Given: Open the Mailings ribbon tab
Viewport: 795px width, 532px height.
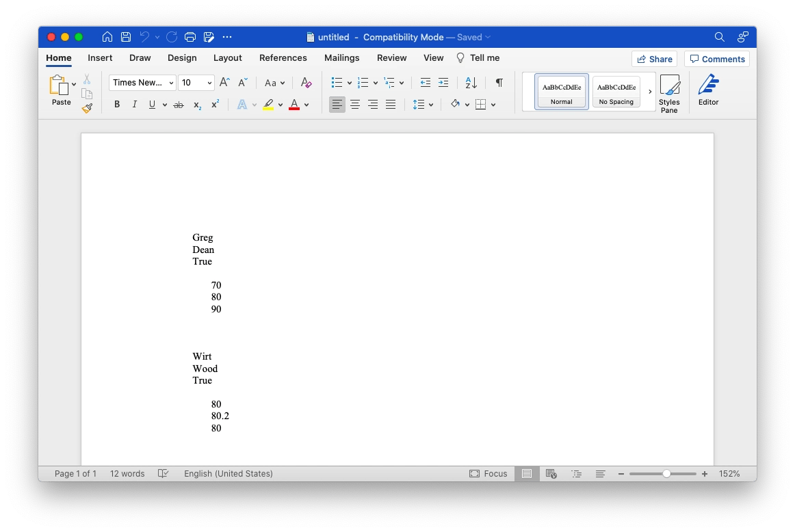Looking at the screenshot, I should (x=342, y=58).
